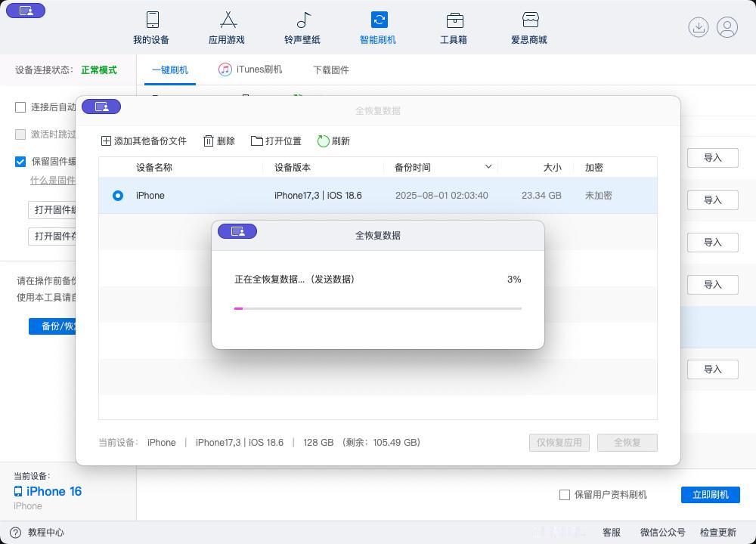Click the 教程中心 label
Screen dimensions: 756x544
[46, 533]
